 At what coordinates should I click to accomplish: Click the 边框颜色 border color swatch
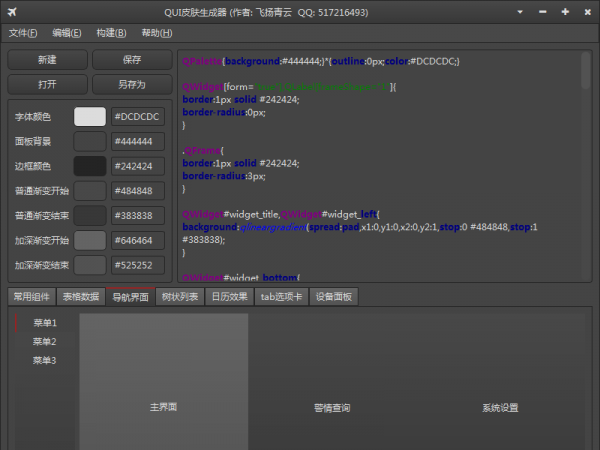pos(90,166)
